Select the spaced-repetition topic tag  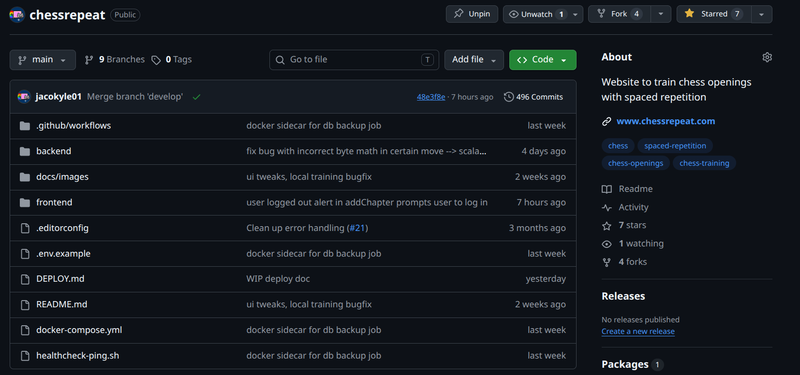[675, 146]
